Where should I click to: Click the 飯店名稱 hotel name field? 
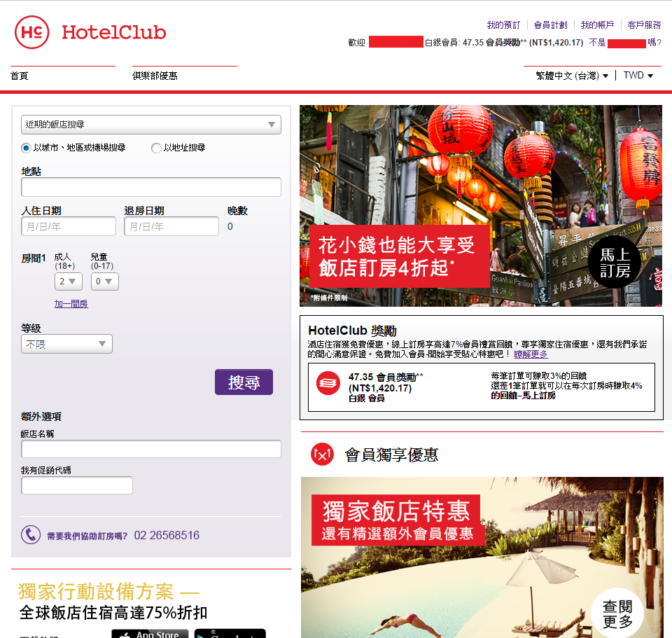tap(151, 449)
